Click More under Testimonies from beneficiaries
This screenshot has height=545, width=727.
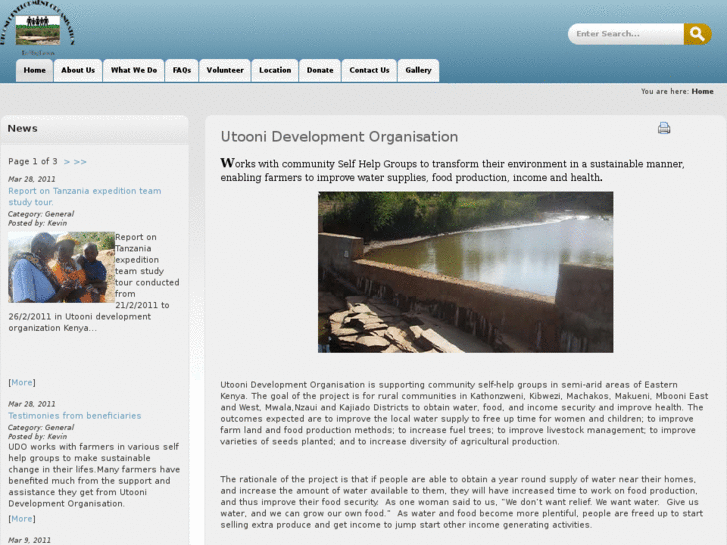click(x=22, y=519)
